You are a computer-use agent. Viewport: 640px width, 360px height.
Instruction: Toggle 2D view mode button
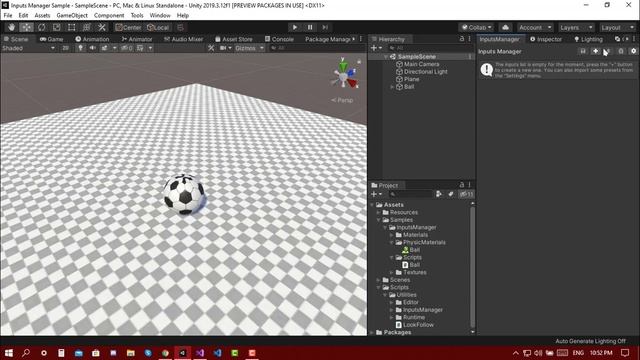(65, 48)
